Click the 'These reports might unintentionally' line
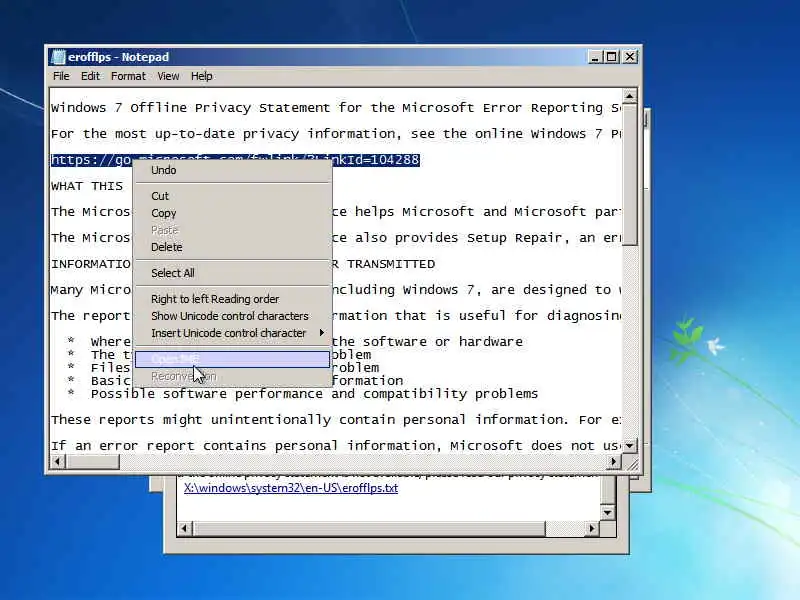 pyautogui.click(x=336, y=419)
